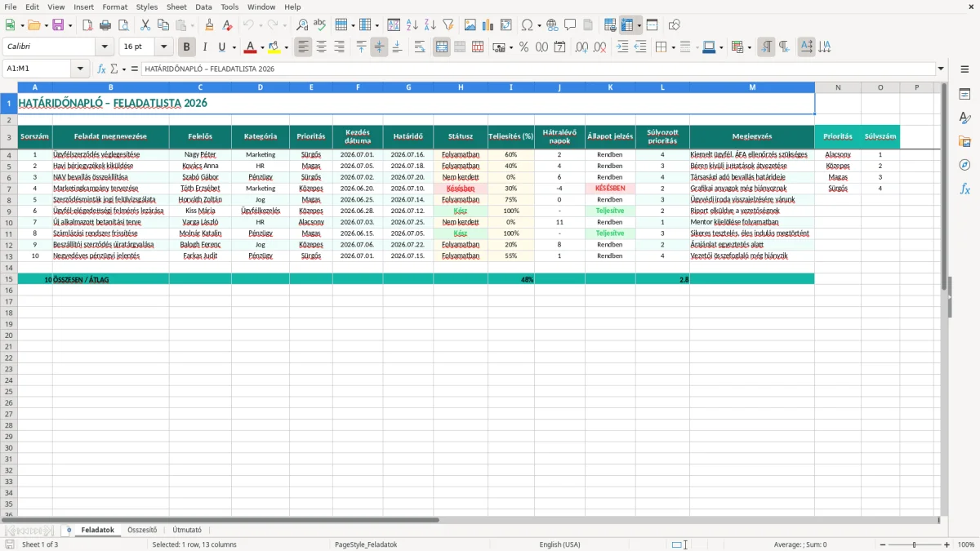Click Clear Direct Formatting icon
Screen dimensions: 980x551
(227, 25)
